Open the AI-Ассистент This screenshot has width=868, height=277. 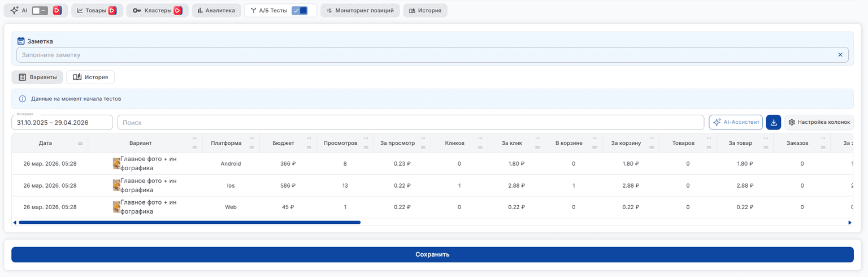click(736, 122)
